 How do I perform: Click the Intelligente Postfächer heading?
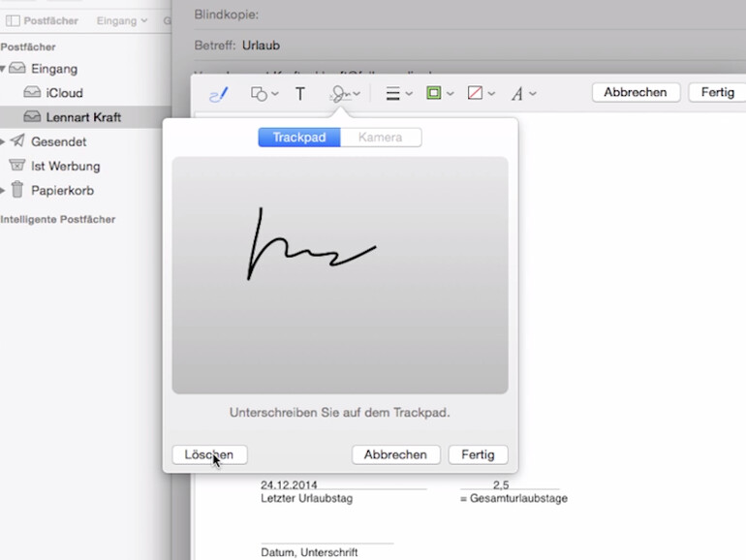tap(58, 219)
